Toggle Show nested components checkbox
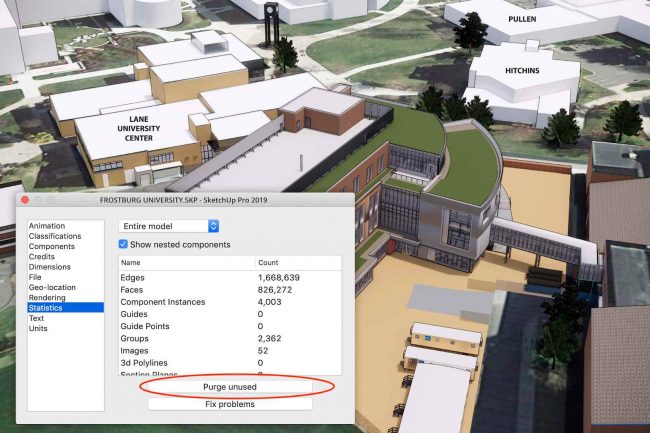The height and width of the screenshot is (433, 650). [124, 245]
